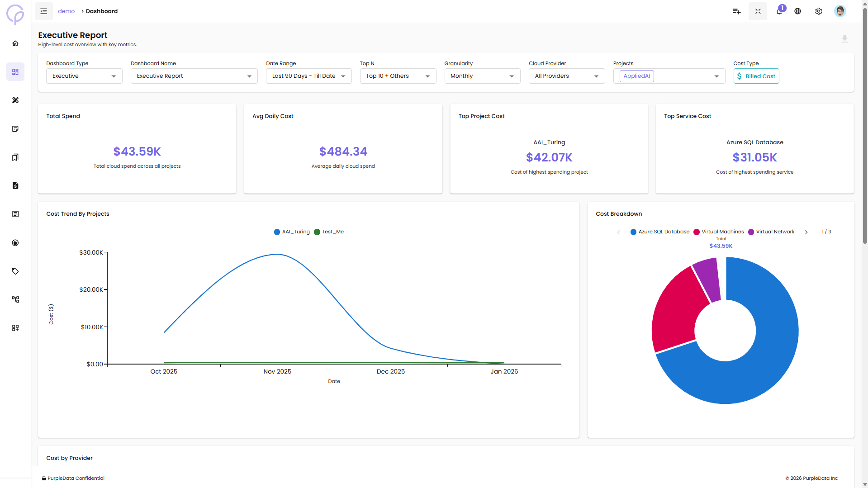Open notifications bell icon
This screenshot has width=868, height=488.
tap(779, 11)
